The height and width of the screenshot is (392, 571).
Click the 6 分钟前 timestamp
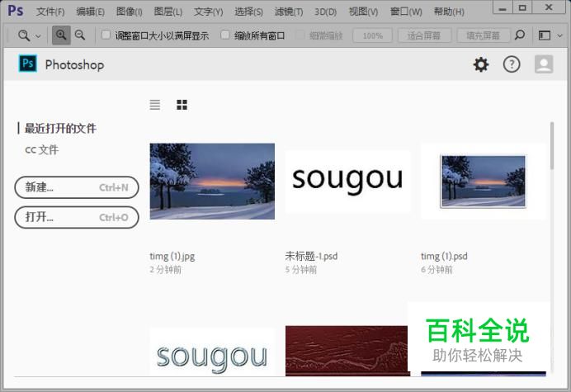pos(437,270)
